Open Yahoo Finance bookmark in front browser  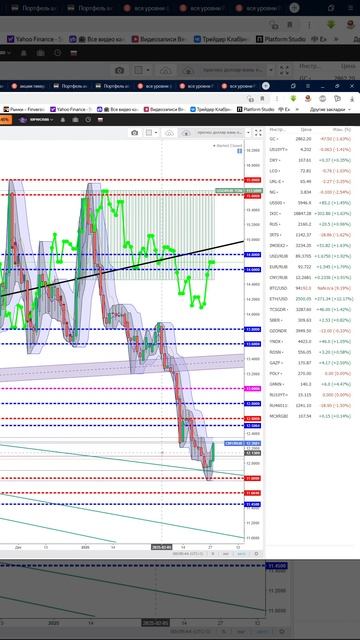(70, 109)
